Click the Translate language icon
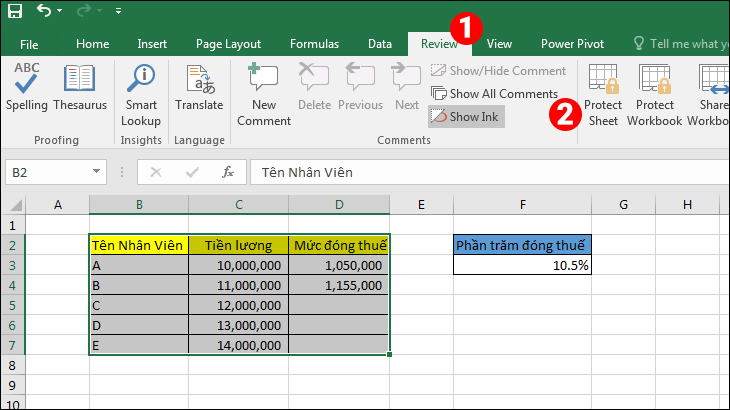Screen dimensions: 730x410 click(199, 88)
